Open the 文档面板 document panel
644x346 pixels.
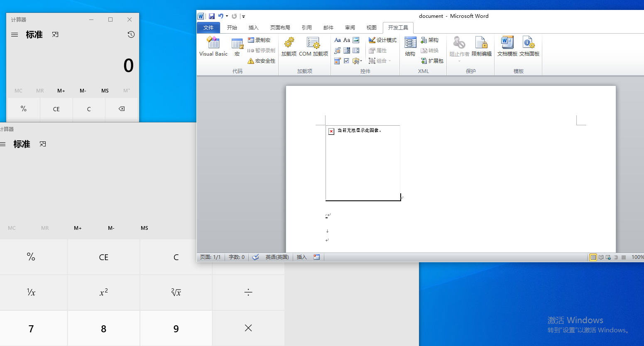529,46
